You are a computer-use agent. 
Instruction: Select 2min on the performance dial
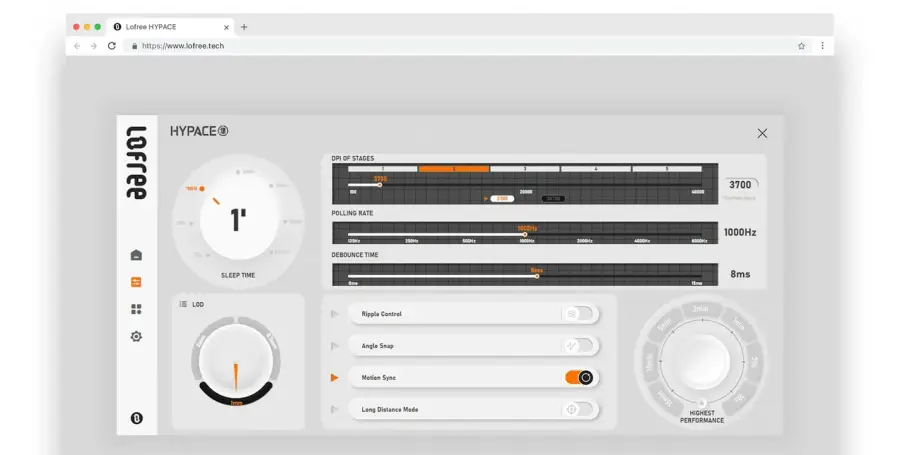tap(700, 309)
